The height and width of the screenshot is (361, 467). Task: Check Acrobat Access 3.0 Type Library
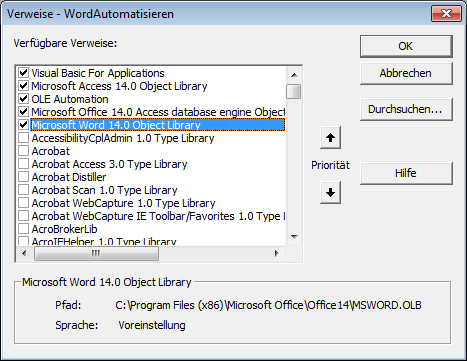(23, 164)
